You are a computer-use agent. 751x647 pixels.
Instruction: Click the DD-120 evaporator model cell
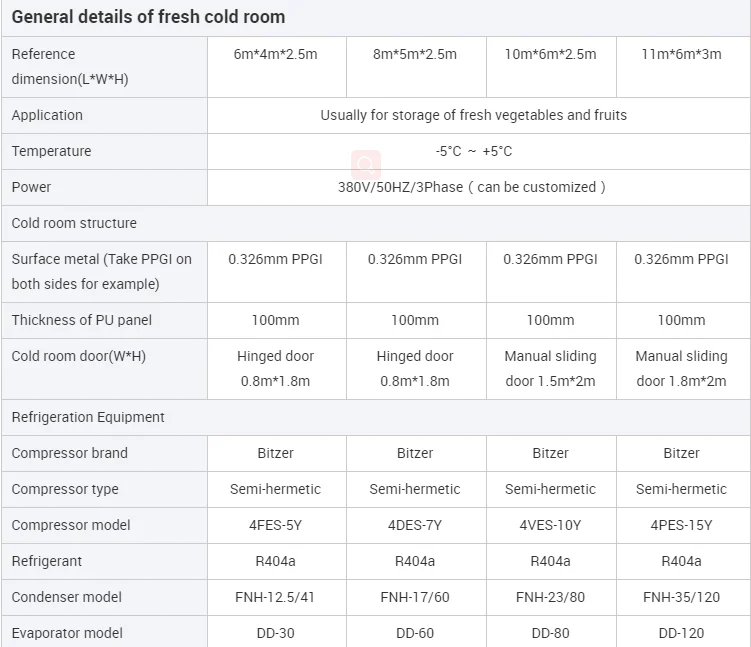tap(681, 633)
